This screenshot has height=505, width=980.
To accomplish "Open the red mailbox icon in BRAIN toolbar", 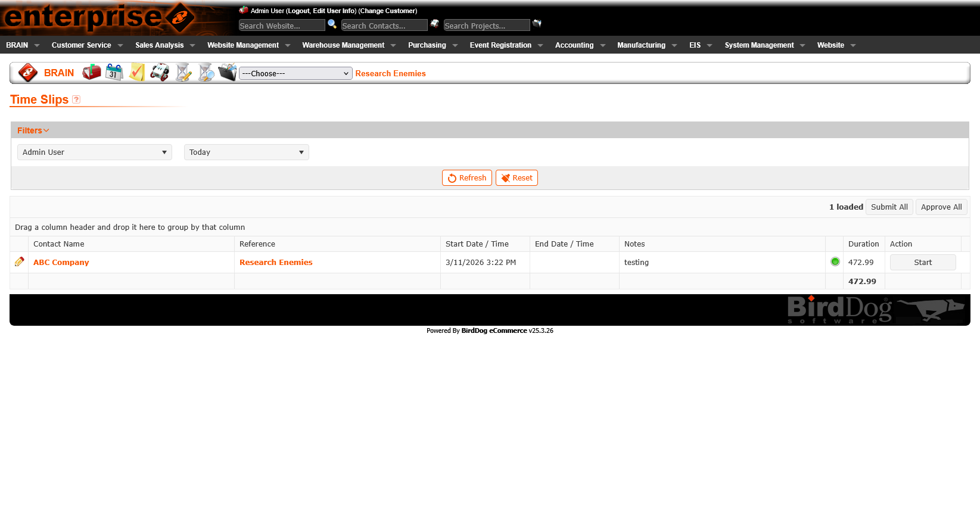I will pyautogui.click(x=92, y=73).
